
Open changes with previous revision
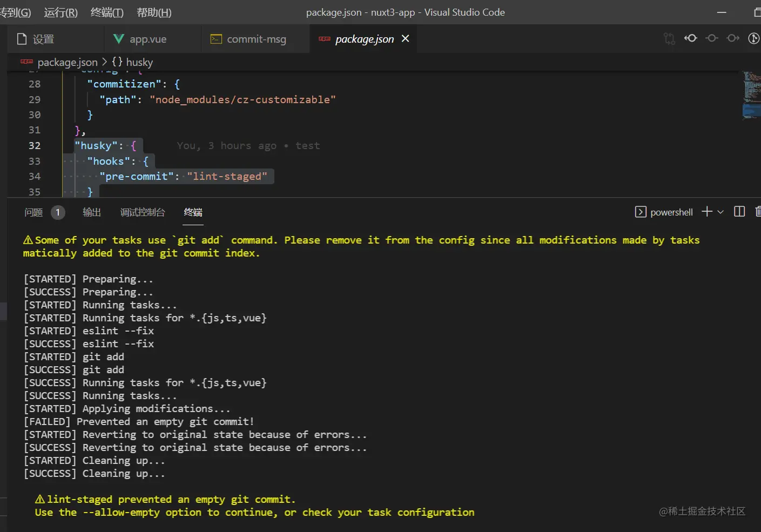(690, 38)
